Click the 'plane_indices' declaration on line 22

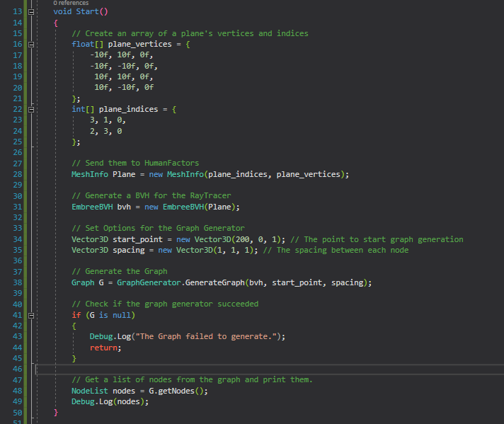[129, 109]
